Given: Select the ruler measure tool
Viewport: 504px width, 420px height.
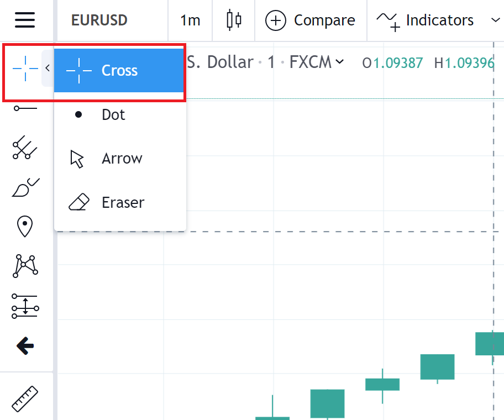Looking at the screenshot, I should (x=25, y=399).
